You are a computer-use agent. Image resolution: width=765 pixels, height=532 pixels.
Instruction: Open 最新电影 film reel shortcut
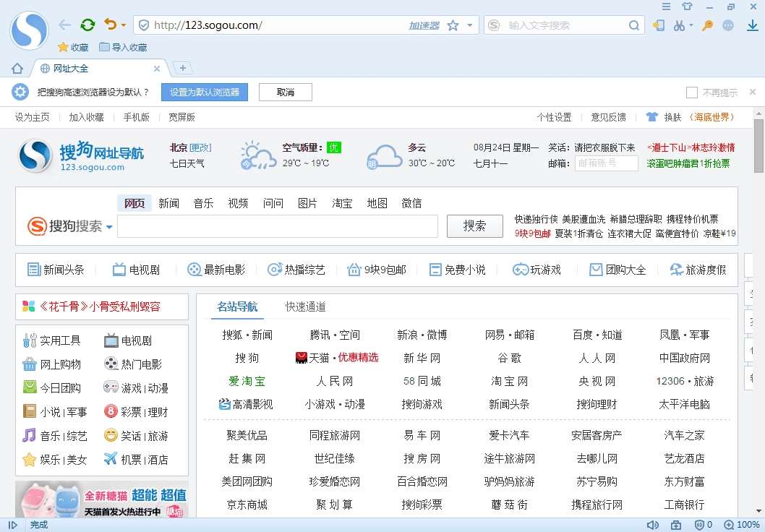(216, 270)
